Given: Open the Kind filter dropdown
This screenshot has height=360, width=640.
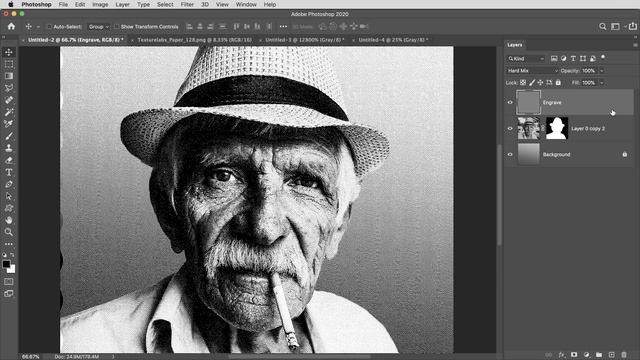Looking at the screenshot, I should [526, 59].
